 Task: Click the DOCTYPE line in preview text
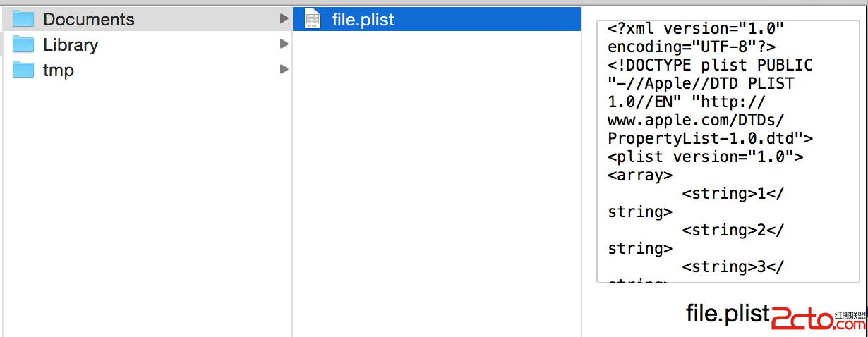710,66
